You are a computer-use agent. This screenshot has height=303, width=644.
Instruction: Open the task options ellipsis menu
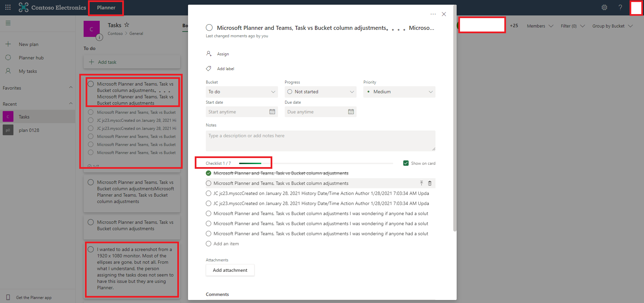pyautogui.click(x=433, y=14)
